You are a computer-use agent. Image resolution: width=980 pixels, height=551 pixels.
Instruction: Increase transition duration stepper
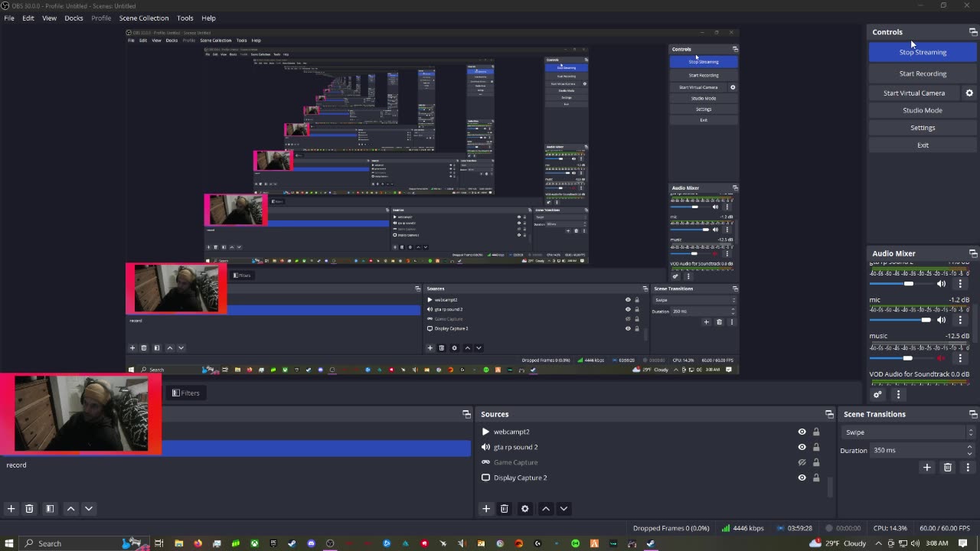click(970, 447)
